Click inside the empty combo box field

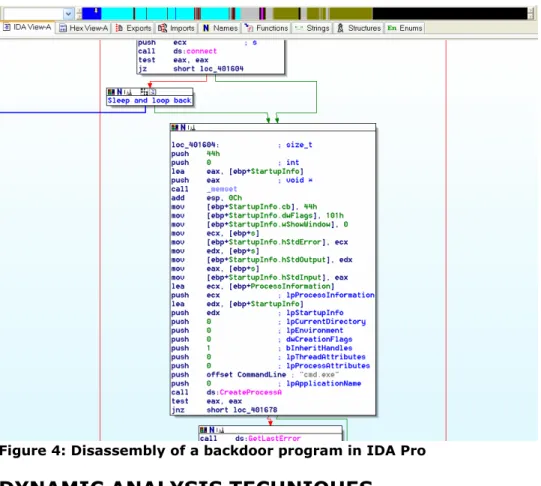(x=33, y=14)
